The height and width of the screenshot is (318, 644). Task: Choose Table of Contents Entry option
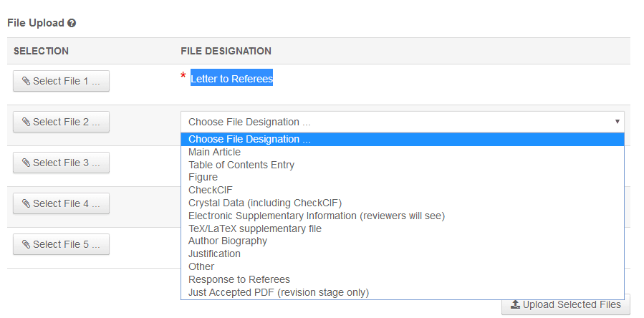point(241,165)
